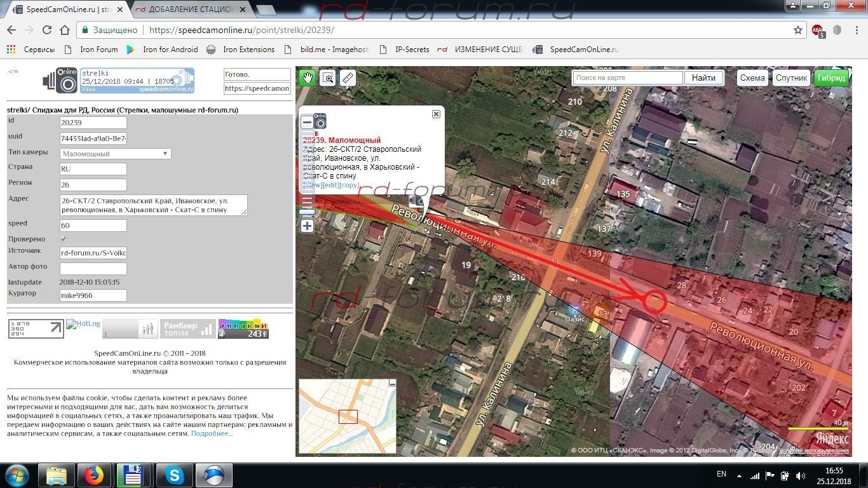This screenshot has width=868, height=488.
Task: Collapse the overview minimap
Action: tap(392, 383)
